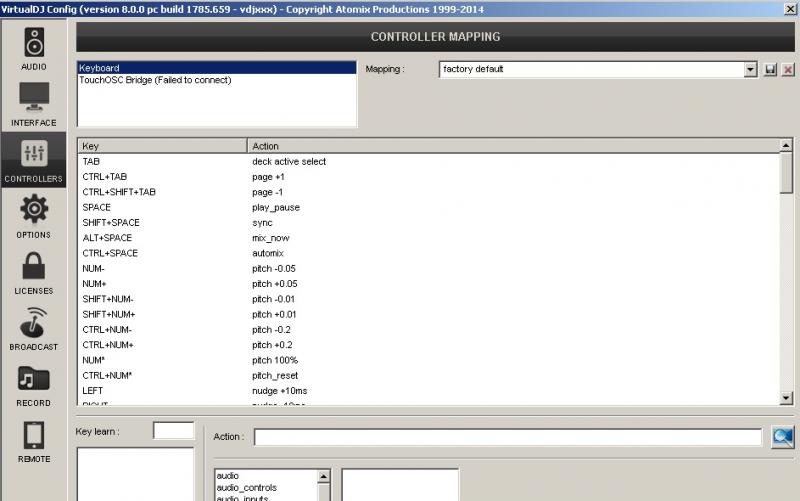Click the 'pitch_reset' action cell

pos(275,375)
